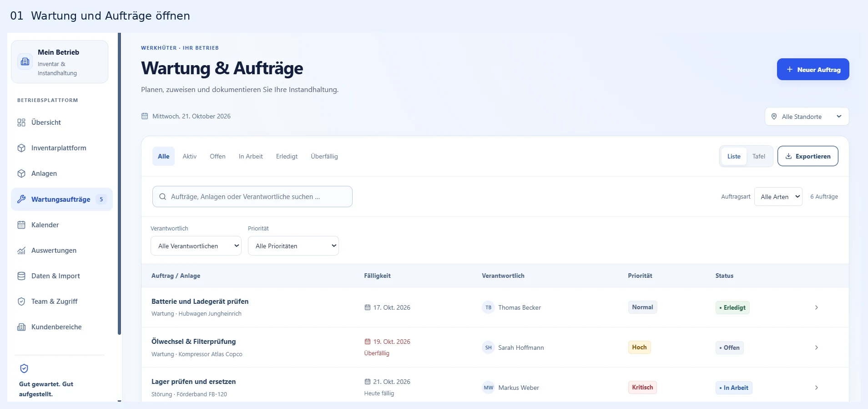Select the Überfällig filter tab

(324, 156)
